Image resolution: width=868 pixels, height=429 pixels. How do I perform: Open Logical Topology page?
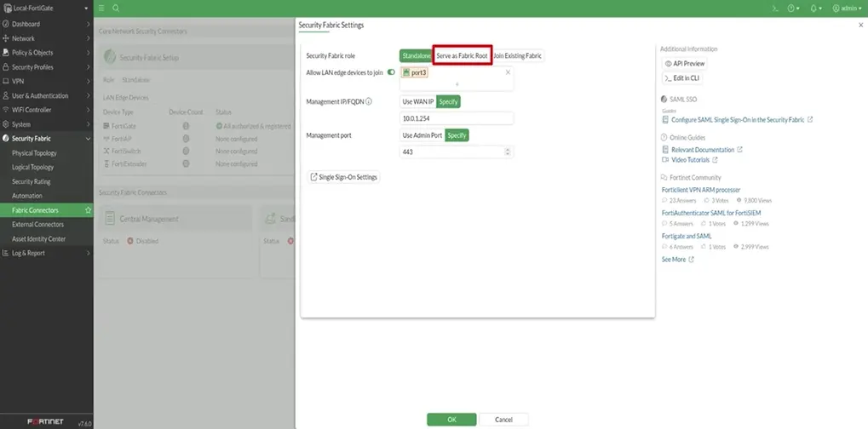pyautogui.click(x=33, y=168)
